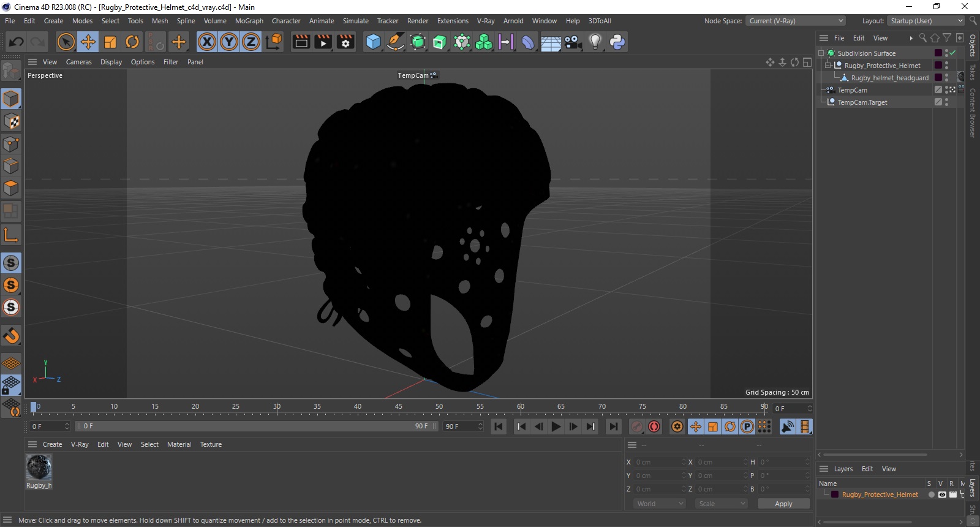Click frame 45 on the timeline ruler

[x=399, y=407]
